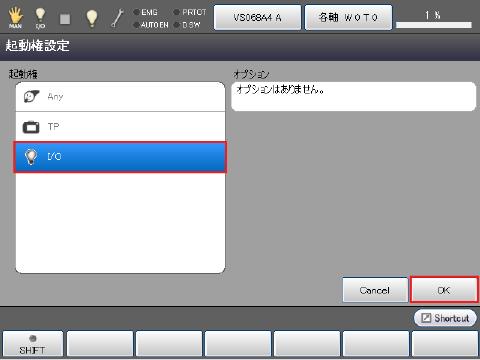Click the MAN hand mode icon
Viewport: 480px width, 360px height.
15,18
